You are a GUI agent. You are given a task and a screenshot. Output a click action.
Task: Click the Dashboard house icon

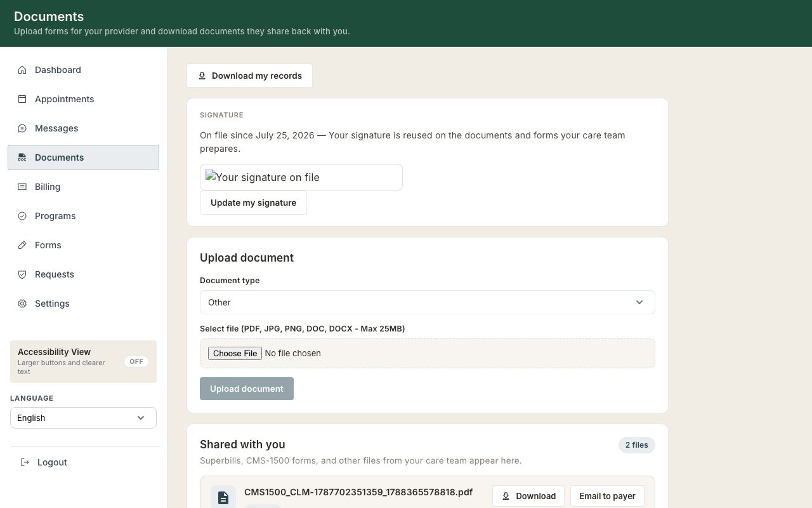(22, 70)
